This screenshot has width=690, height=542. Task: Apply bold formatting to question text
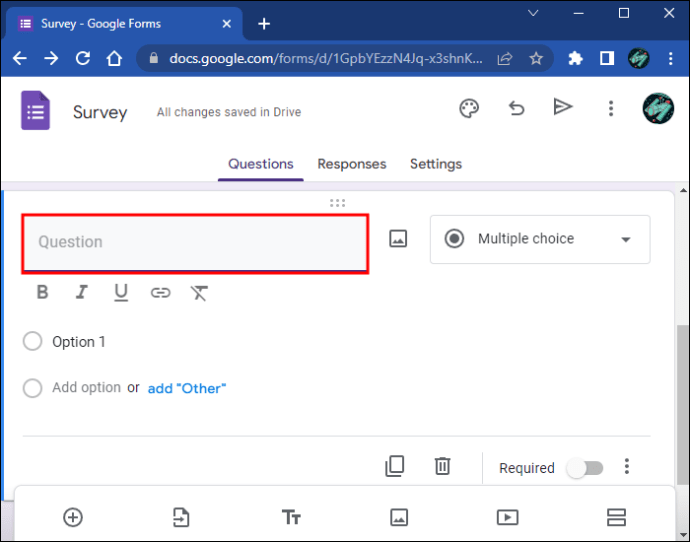tap(42, 293)
